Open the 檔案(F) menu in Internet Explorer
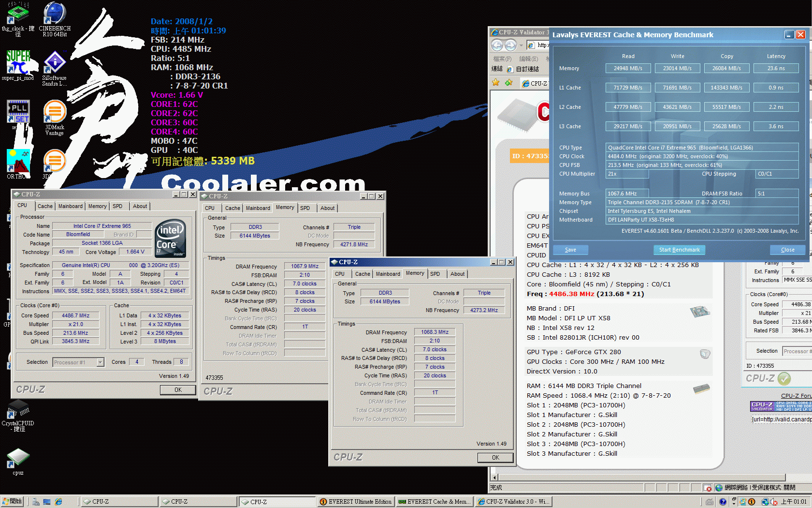812x508 pixels. (502, 59)
